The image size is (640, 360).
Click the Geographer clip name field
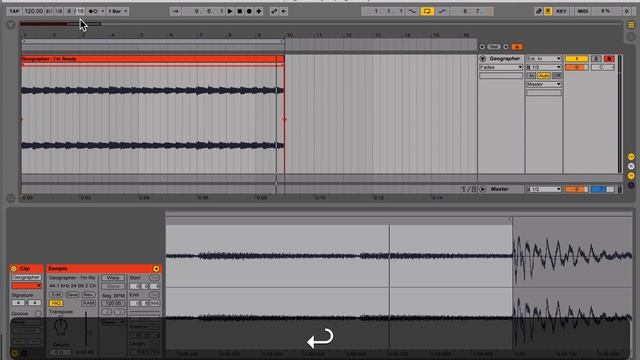click(x=26, y=278)
